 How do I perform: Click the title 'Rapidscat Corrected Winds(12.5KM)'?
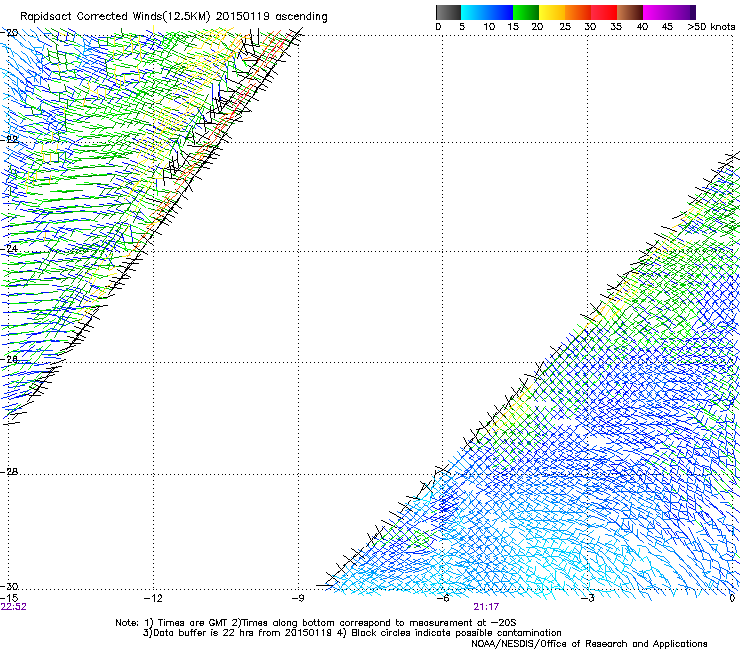[x=115, y=17]
